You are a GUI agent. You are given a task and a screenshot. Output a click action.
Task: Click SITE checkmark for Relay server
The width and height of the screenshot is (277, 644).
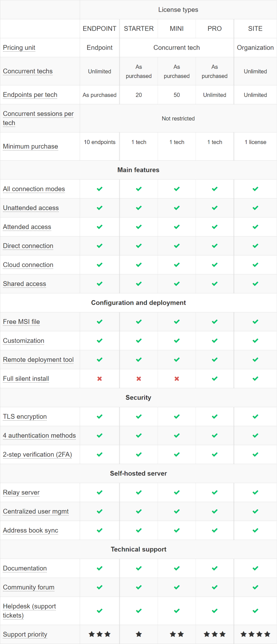click(255, 493)
